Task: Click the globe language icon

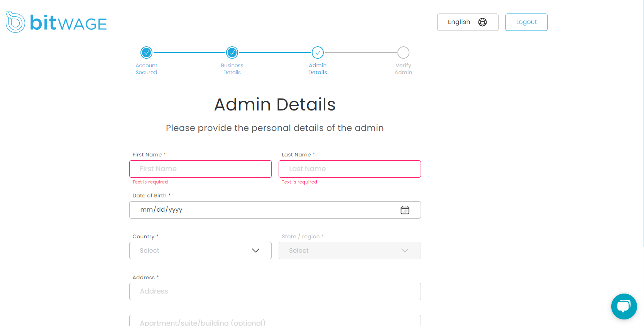Action: pyautogui.click(x=482, y=22)
